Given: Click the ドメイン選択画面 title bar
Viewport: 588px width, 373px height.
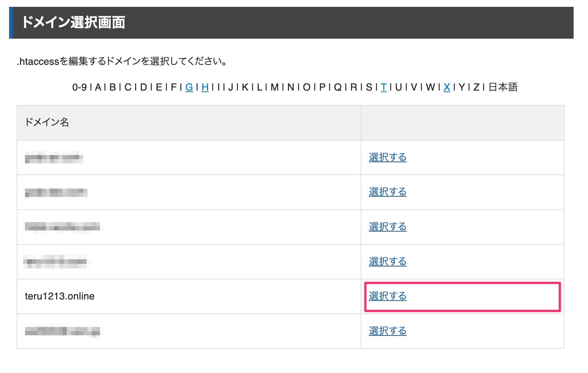Looking at the screenshot, I should tap(74, 23).
